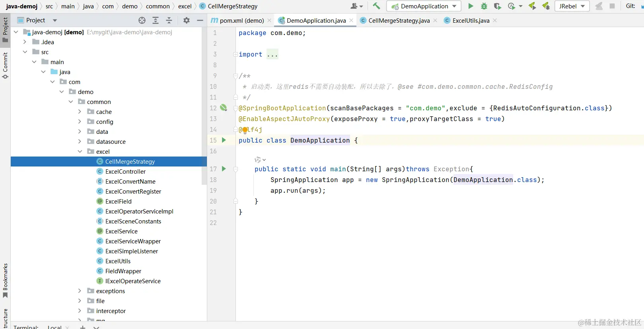Start debugging with the bug icon

click(484, 6)
